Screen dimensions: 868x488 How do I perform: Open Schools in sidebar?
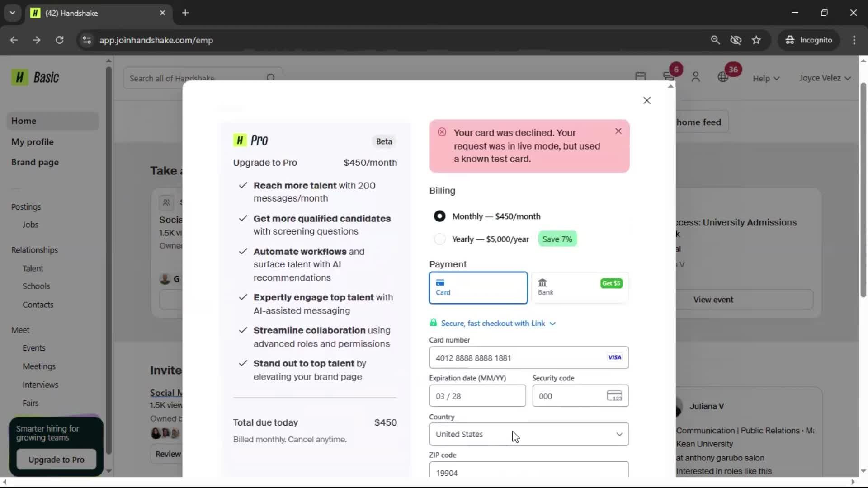pos(36,286)
